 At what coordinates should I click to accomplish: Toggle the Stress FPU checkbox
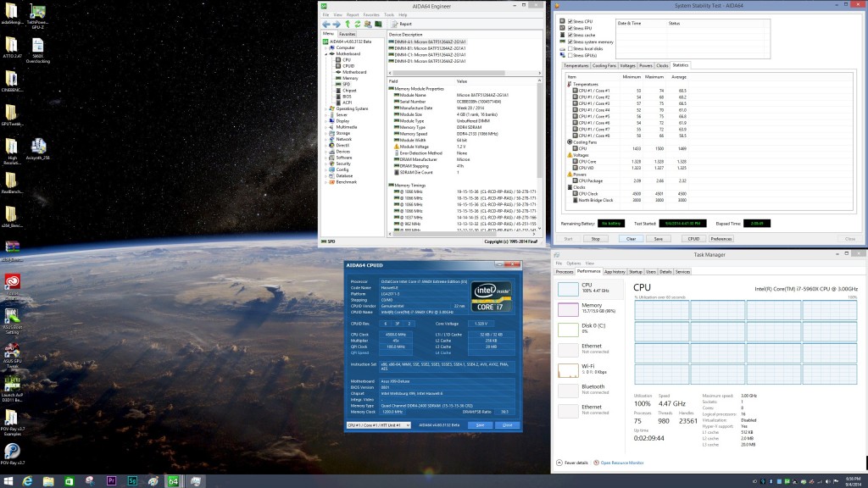coord(570,28)
